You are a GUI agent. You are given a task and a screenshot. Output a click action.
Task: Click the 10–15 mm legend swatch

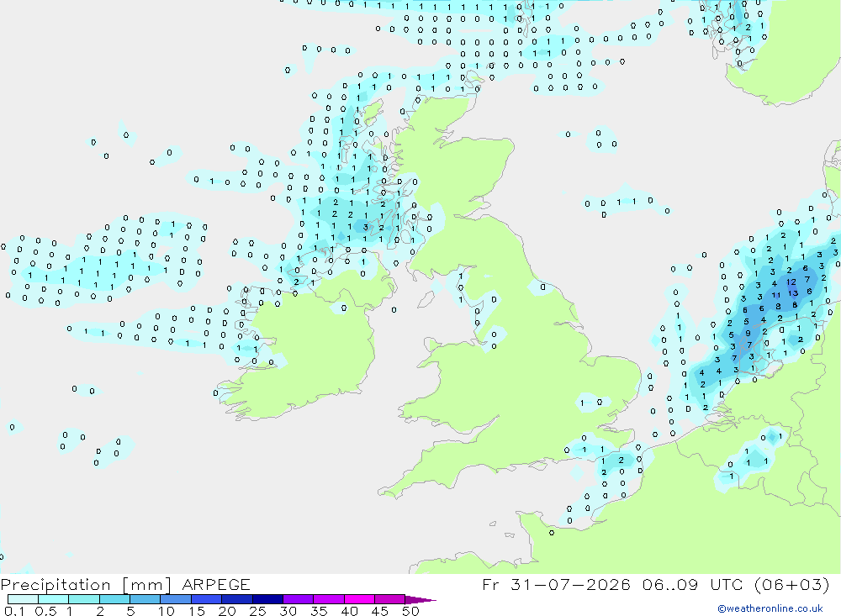click(x=176, y=599)
